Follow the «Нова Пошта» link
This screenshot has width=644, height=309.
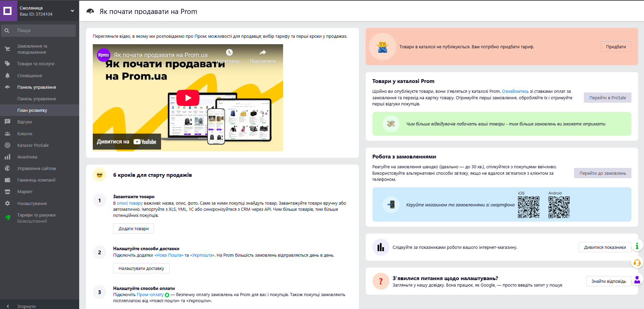[169, 255]
